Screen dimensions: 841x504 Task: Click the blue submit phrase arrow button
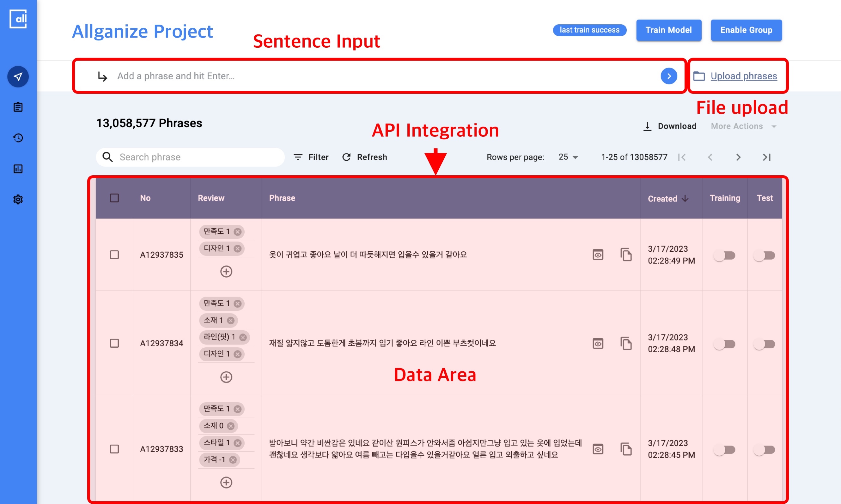668,76
